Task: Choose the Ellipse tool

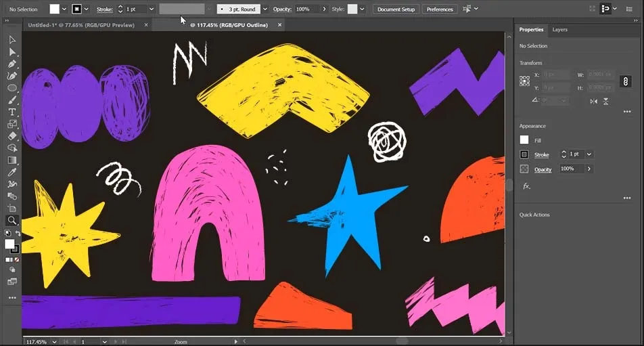Action: point(12,88)
